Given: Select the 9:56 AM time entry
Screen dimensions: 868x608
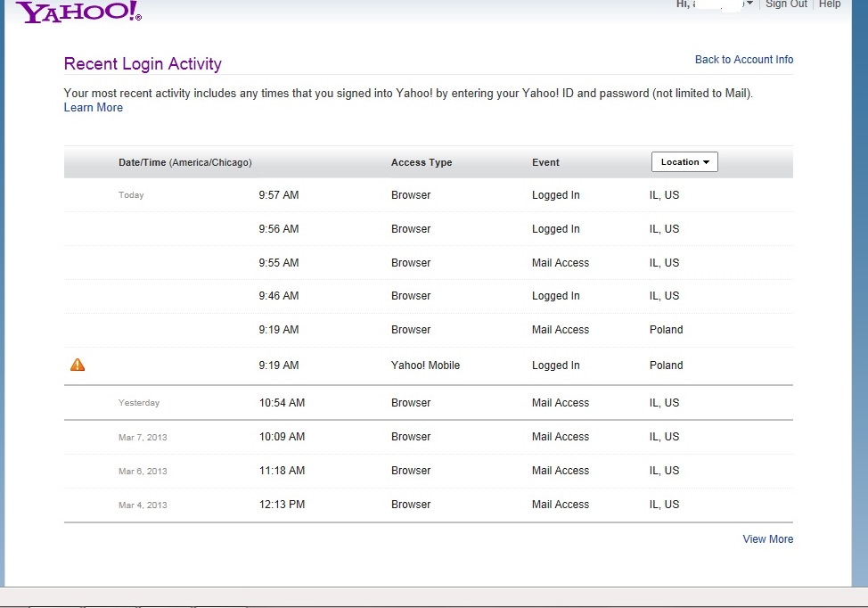Looking at the screenshot, I should (278, 229).
